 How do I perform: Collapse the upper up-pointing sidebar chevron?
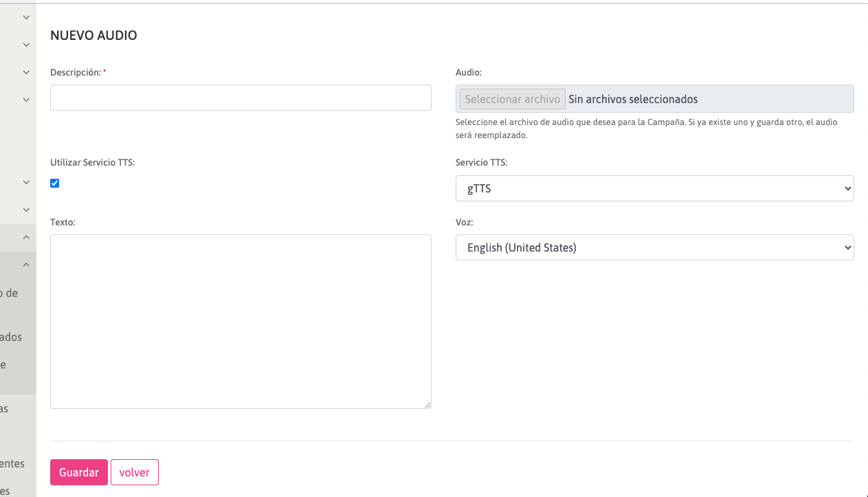[x=26, y=237]
